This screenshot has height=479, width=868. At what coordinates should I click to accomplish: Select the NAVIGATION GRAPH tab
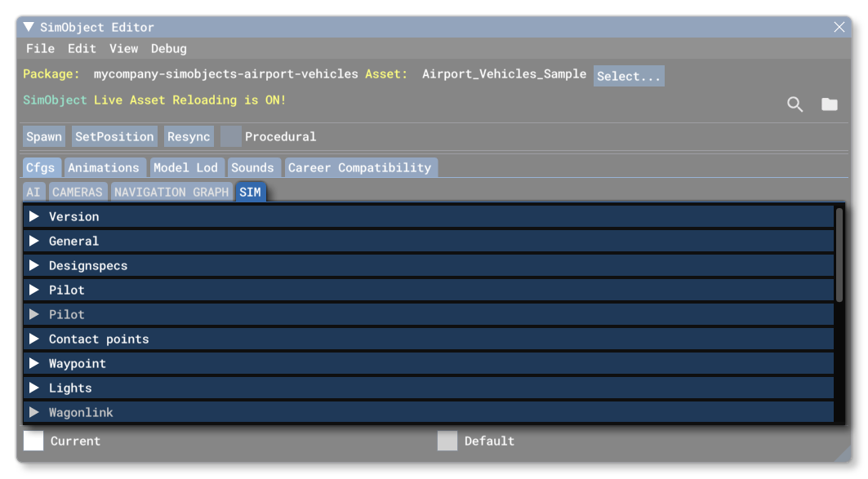(x=171, y=192)
